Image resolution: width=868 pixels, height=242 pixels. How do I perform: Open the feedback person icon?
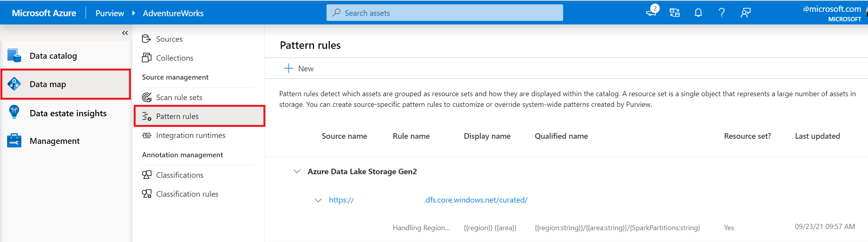pos(745,13)
